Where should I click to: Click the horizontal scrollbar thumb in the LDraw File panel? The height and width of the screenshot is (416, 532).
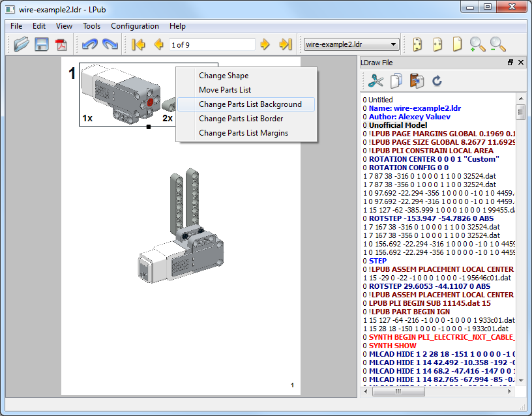pyautogui.click(x=398, y=392)
